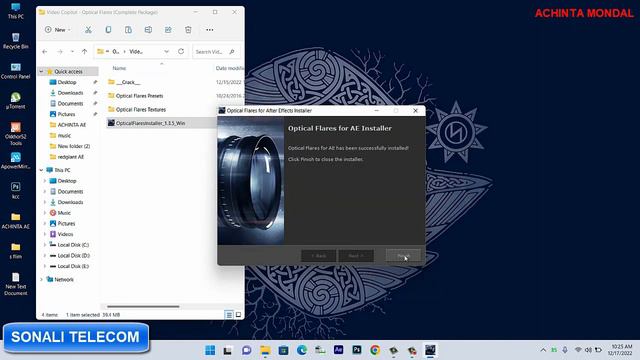Screen dimensions: 640x360
Task: Open the ApowerMirror desktop icon
Action: 16,161
